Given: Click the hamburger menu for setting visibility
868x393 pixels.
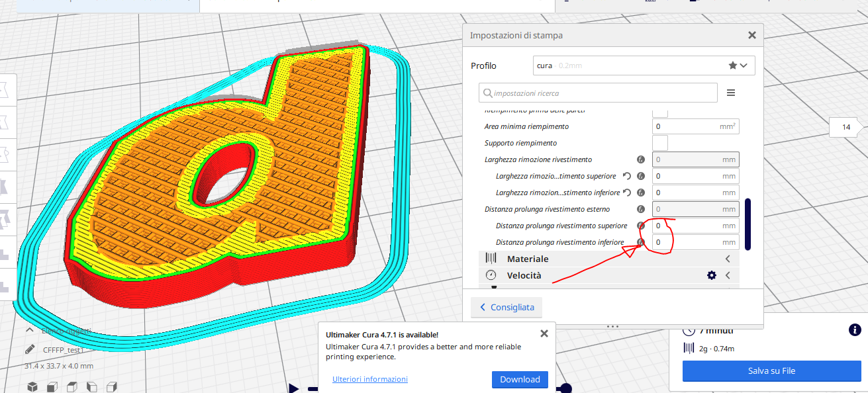Looking at the screenshot, I should coord(731,93).
